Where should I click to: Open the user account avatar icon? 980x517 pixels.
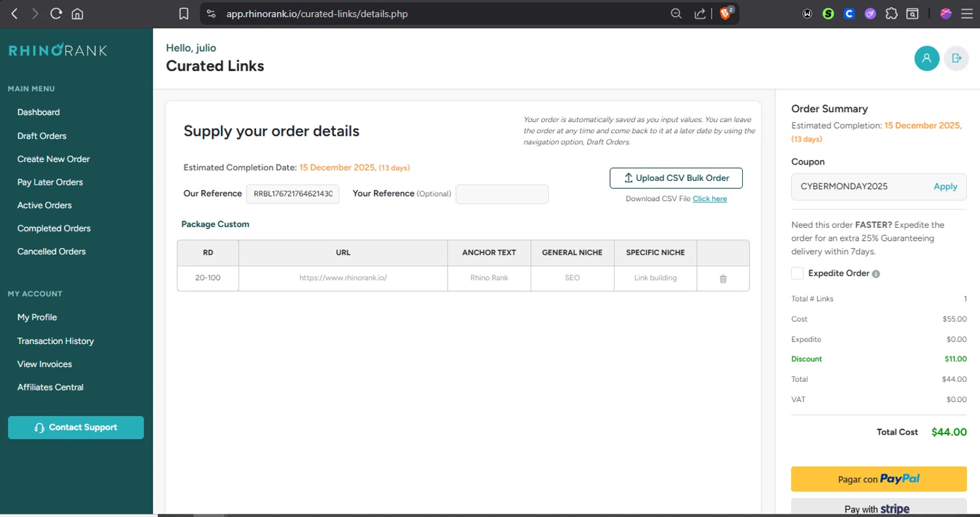tap(926, 58)
